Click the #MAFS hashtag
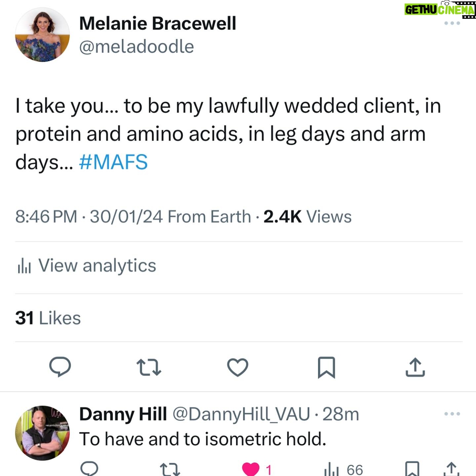 click(x=113, y=162)
